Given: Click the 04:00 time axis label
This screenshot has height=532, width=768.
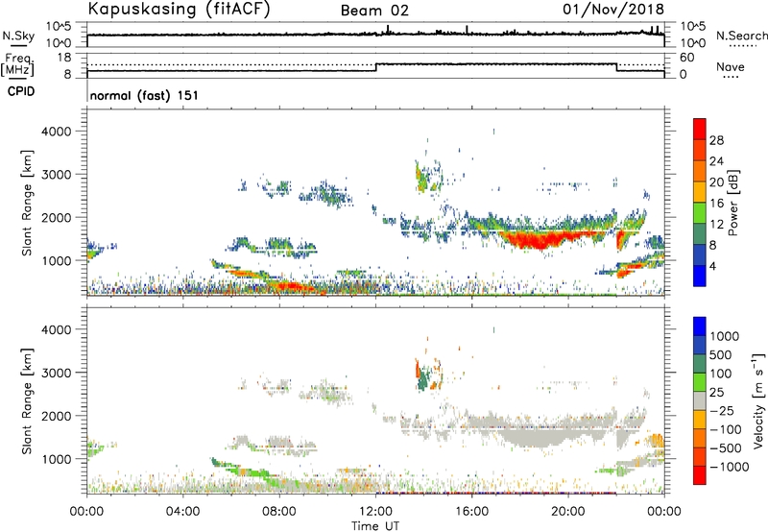Looking at the screenshot, I should coord(182,512).
